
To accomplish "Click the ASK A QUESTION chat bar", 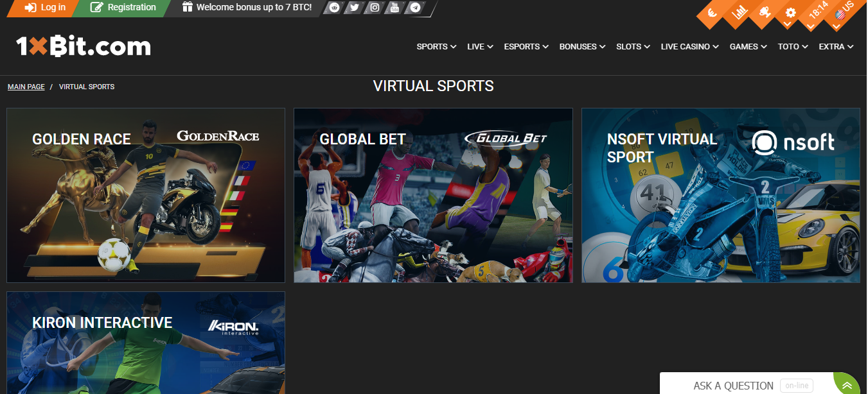I will [734, 385].
